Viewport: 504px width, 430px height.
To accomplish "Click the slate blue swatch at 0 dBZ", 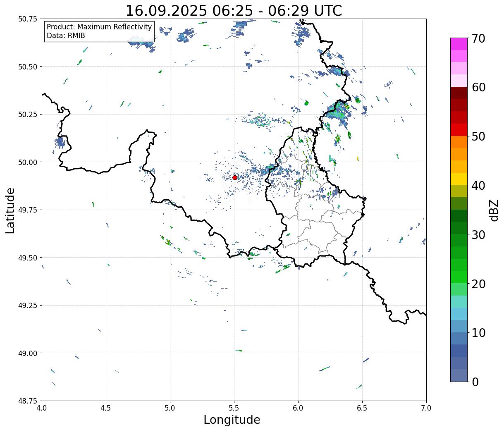I will pos(459,375).
